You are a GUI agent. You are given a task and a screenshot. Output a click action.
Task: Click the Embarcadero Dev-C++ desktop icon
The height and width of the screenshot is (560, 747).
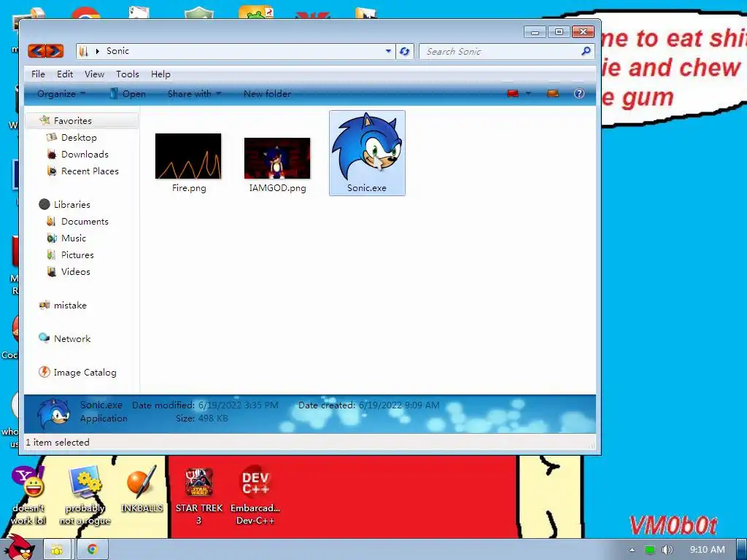(255, 496)
